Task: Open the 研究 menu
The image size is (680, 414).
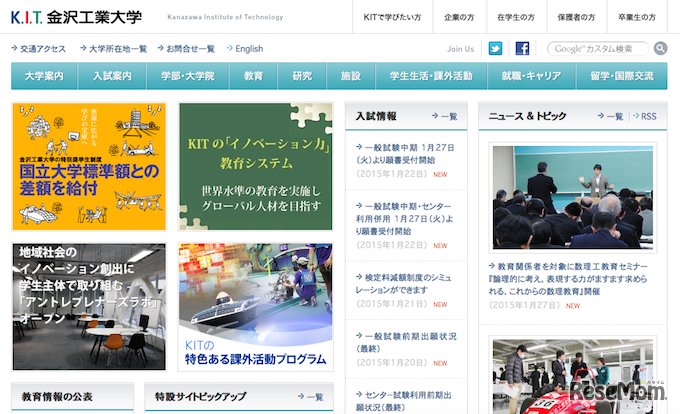Action: [302, 76]
